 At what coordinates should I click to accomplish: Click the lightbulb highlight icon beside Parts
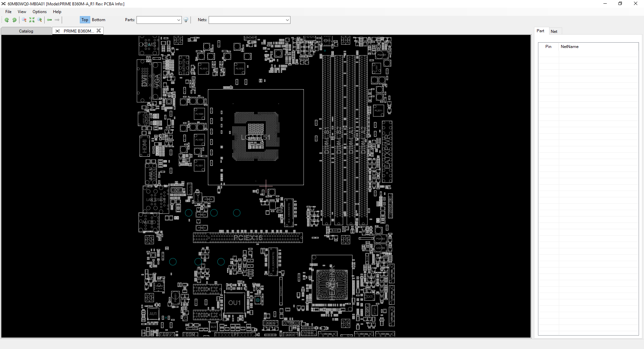pyautogui.click(x=186, y=20)
